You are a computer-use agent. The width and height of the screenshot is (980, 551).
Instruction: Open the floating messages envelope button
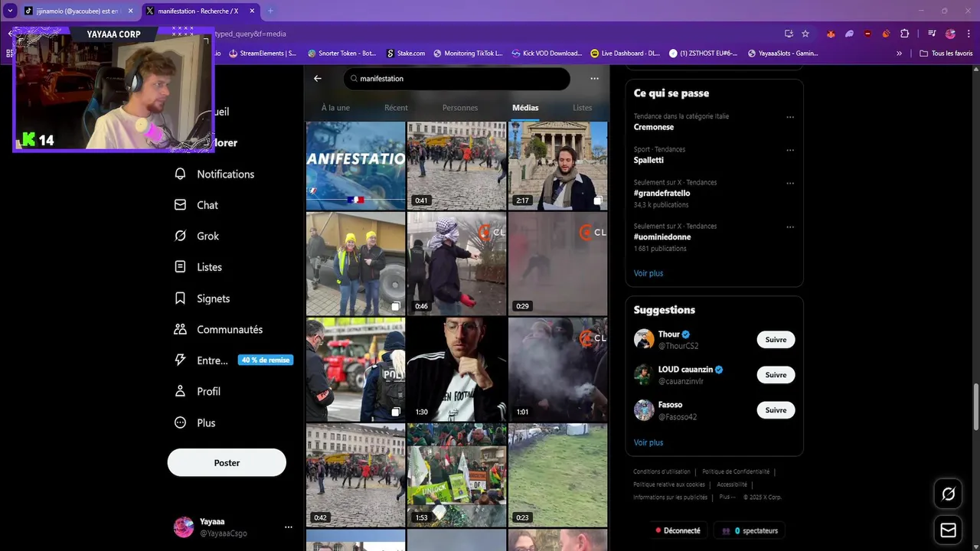point(948,530)
